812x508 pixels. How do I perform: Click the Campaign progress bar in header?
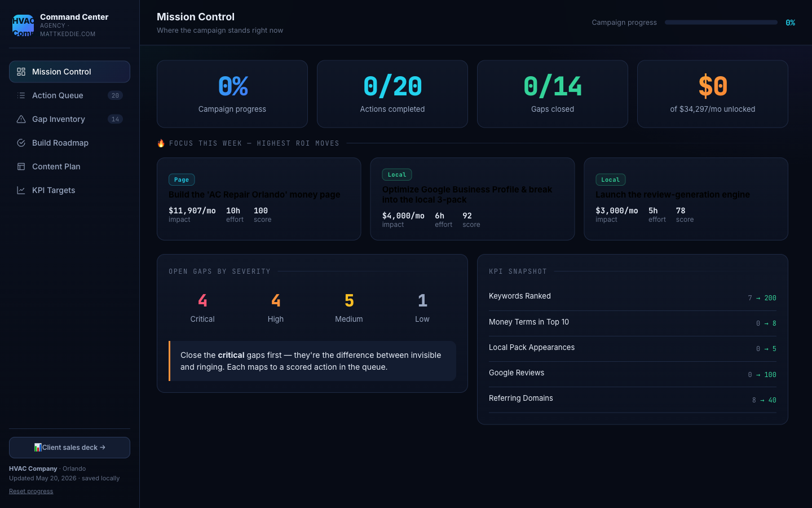(721, 23)
